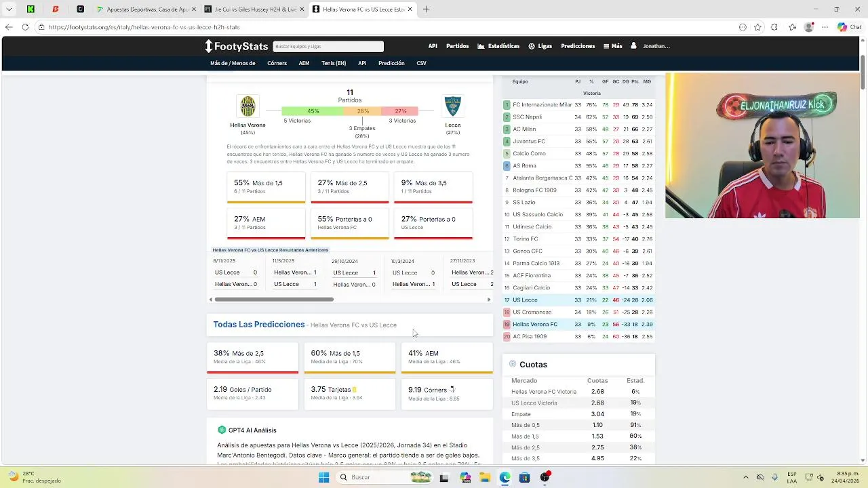Expand the Estadísticas menu
Screen dimensions: 868x488
click(498, 46)
